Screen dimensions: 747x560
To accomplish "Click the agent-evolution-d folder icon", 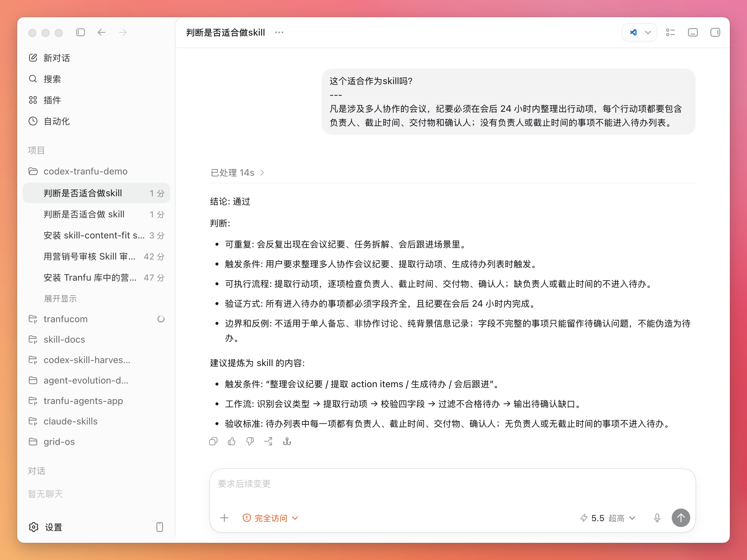I will [33, 380].
